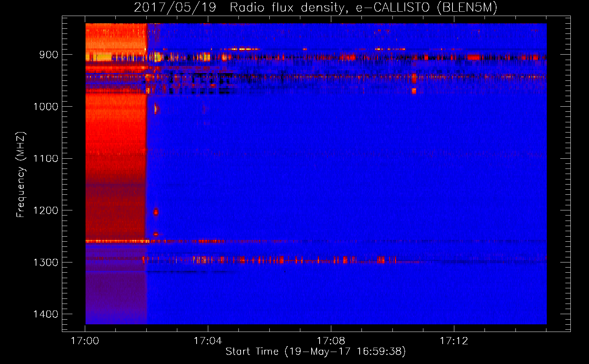Image resolution: width=589 pixels, height=364 pixels.
Task: Click the 17:00 time tick label
Action: point(85,341)
